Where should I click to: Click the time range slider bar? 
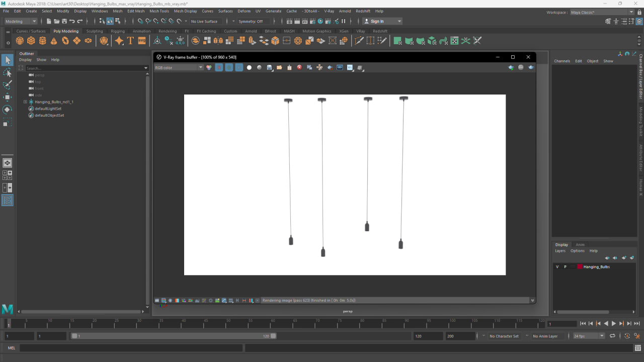(x=174, y=336)
